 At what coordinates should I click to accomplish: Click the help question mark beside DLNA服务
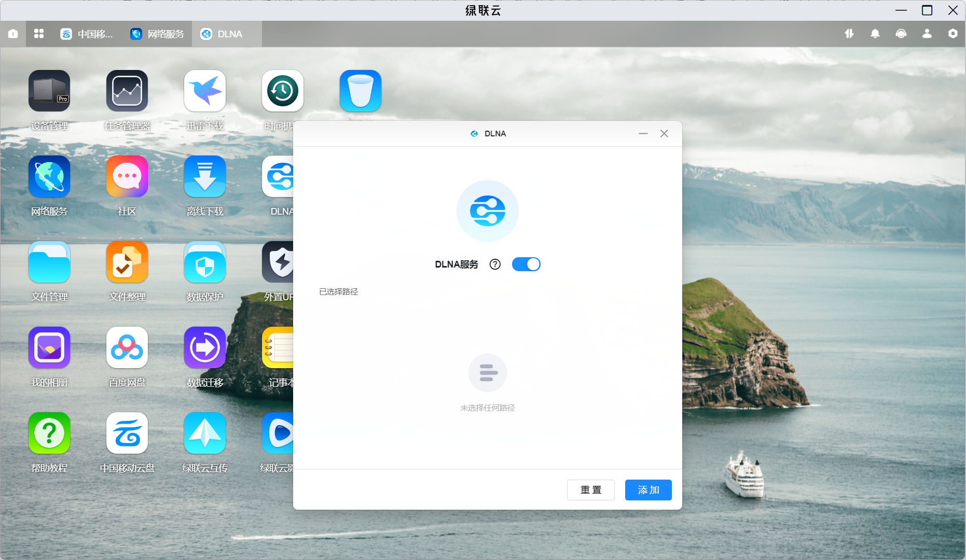pyautogui.click(x=495, y=264)
